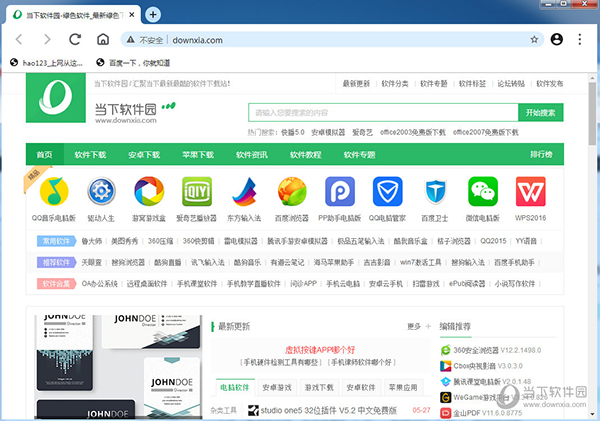The height and width of the screenshot is (421, 600).
Task: Switch to the 游戏下载 tab
Action: pos(319,387)
